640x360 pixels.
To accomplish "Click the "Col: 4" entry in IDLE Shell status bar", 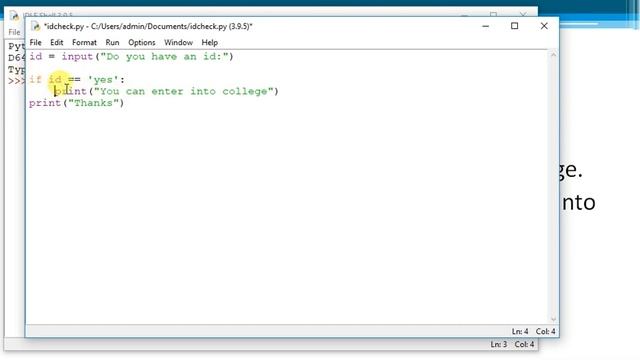I will coord(524,344).
